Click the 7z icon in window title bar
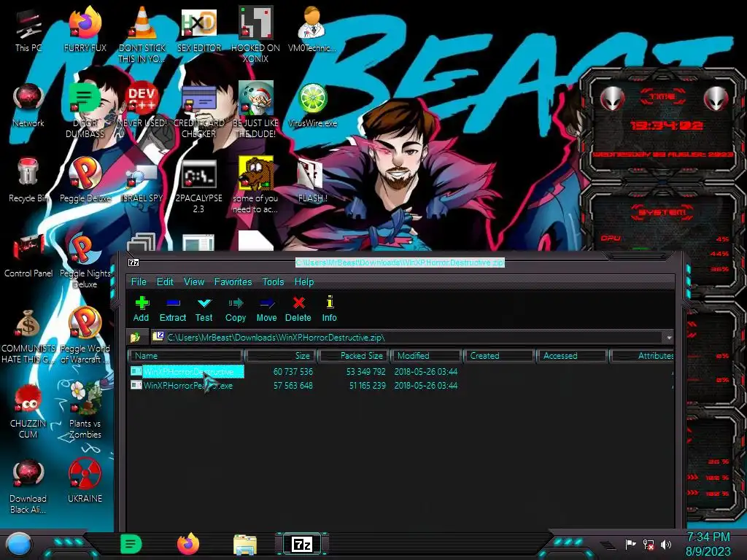The height and width of the screenshot is (560, 747). coord(134,262)
